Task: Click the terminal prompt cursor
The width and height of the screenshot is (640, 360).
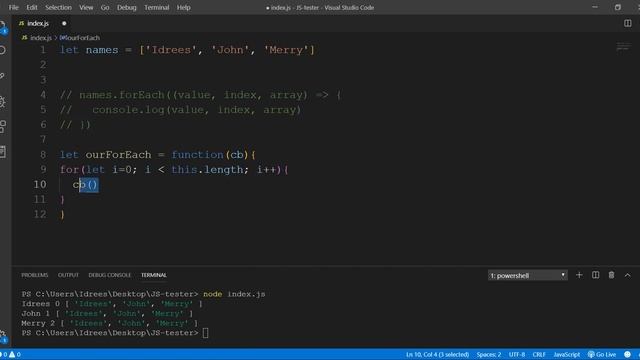Action: click(x=205, y=333)
